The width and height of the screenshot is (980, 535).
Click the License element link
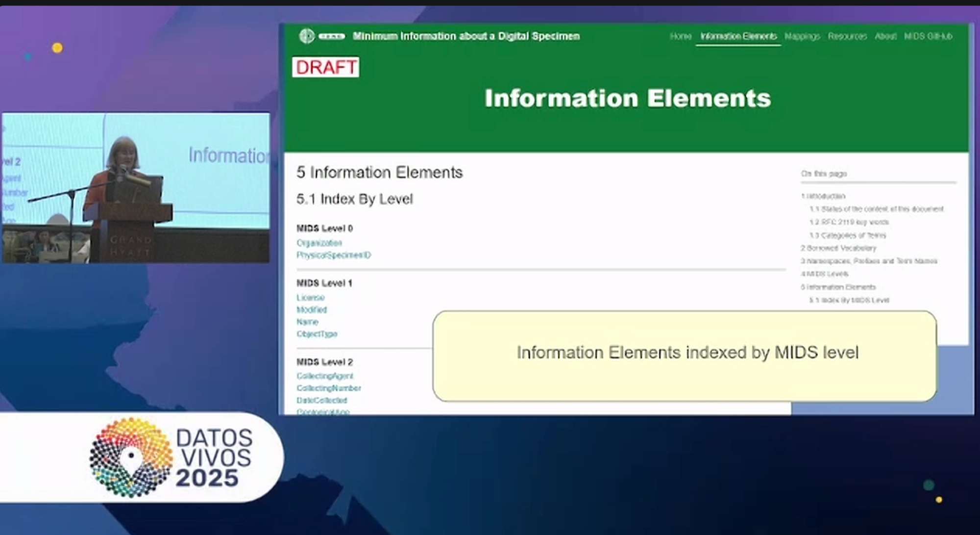pos(310,298)
